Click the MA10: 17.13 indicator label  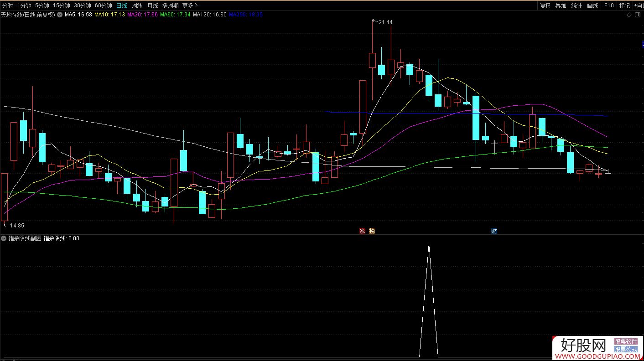[x=109, y=15]
